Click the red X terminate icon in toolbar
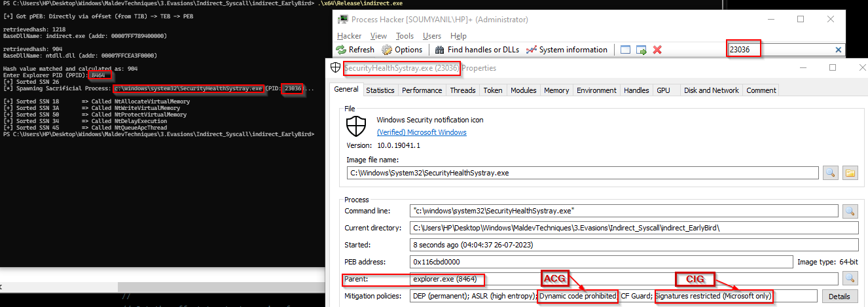Image resolution: width=868 pixels, height=307 pixels. tap(657, 50)
